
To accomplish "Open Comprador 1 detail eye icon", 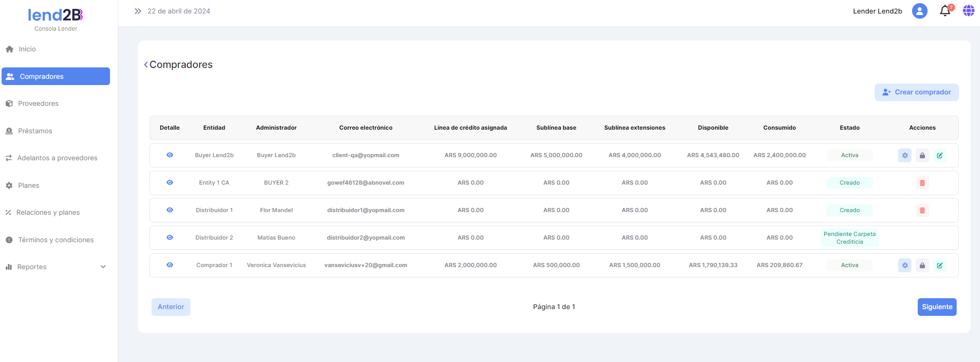I will [170, 265].
